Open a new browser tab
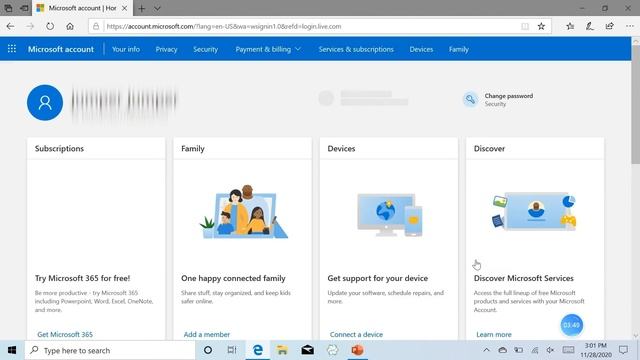Viewport: 640px width, 360px height. 141,8
